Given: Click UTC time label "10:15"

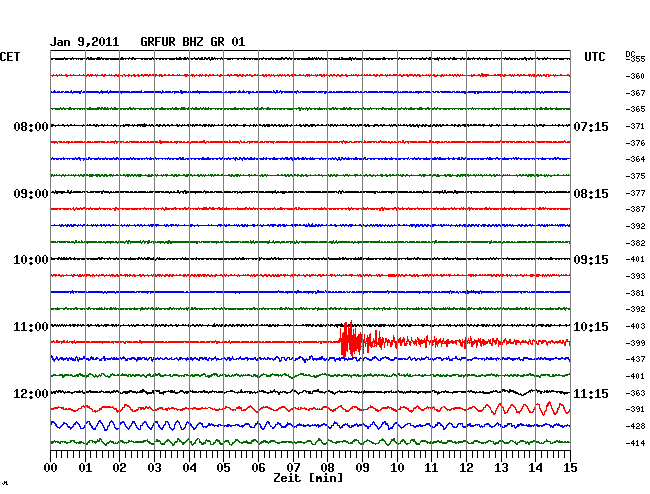Looking at the screenshot, I should click(591, 327).
